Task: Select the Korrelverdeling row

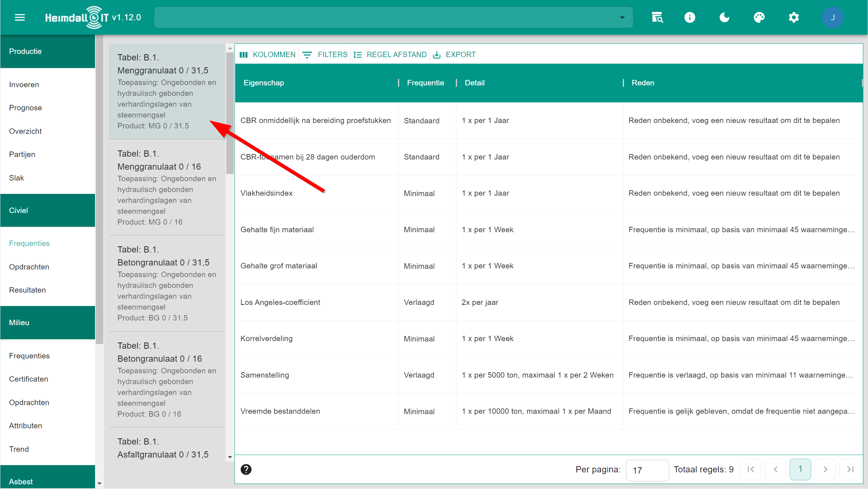Action: [549, 339]
